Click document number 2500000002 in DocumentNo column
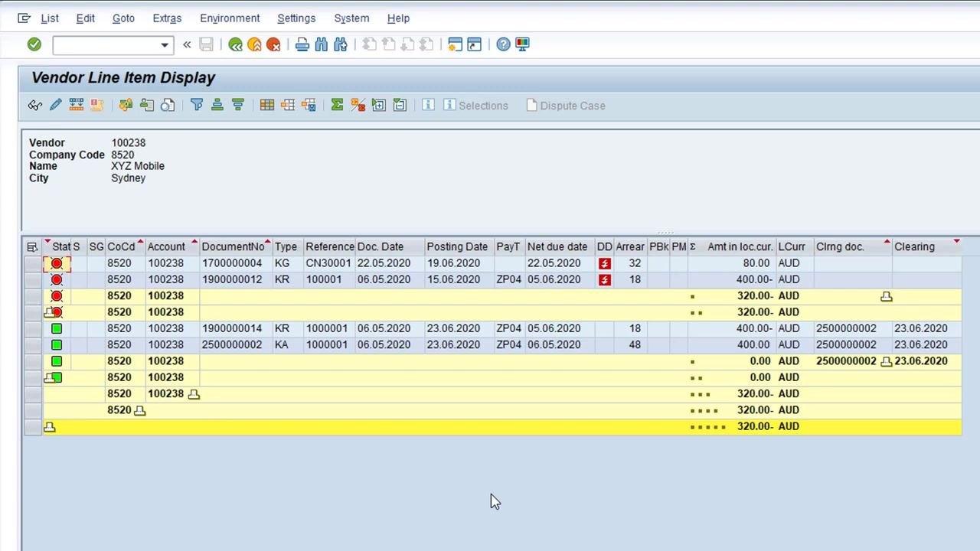 (232, 345)
